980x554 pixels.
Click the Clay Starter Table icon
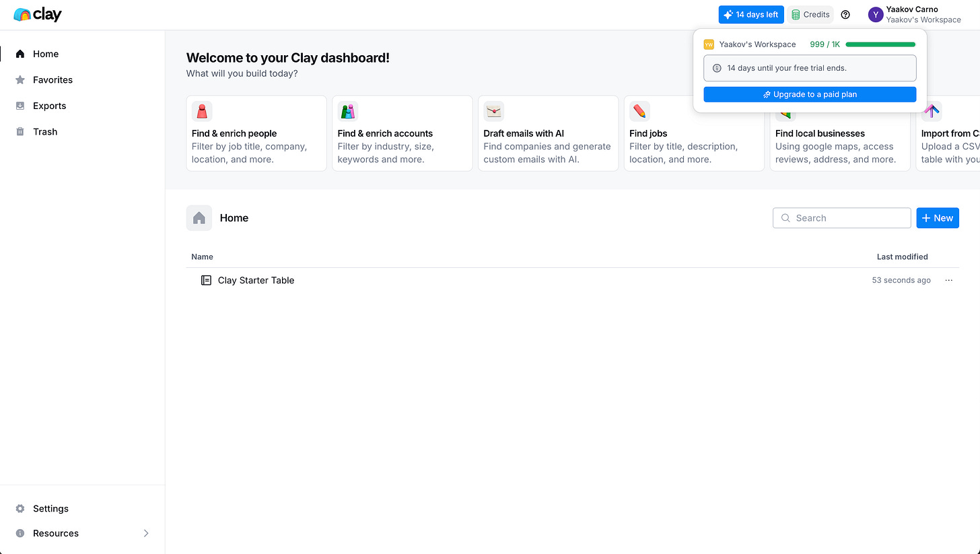[x=207, y=280]
